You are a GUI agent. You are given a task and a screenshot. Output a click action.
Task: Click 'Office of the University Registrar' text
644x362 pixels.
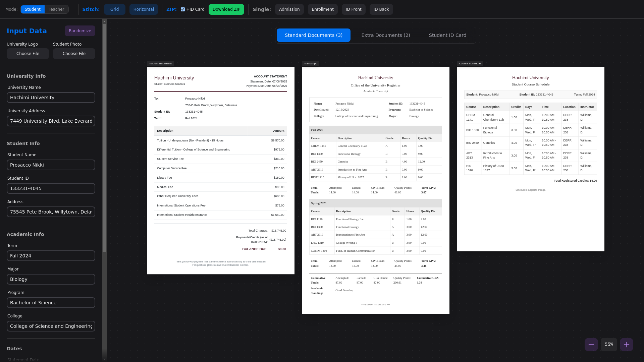[376, 85]
